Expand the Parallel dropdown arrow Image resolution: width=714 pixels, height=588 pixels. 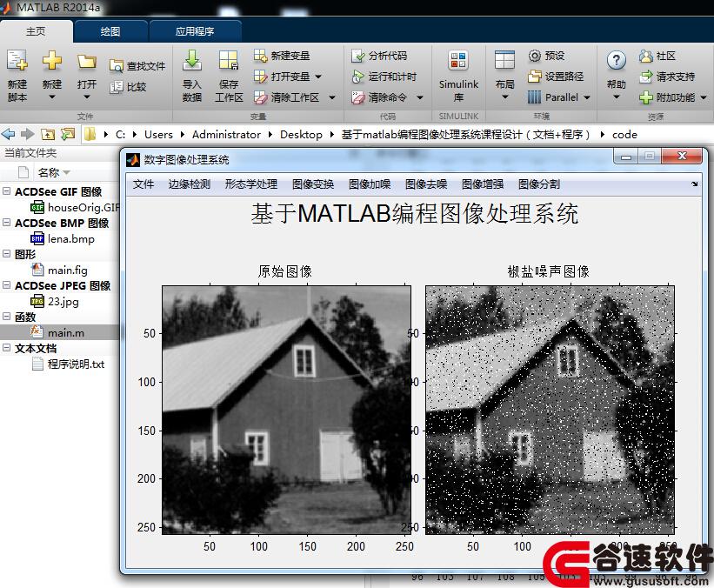click(586, 97)
